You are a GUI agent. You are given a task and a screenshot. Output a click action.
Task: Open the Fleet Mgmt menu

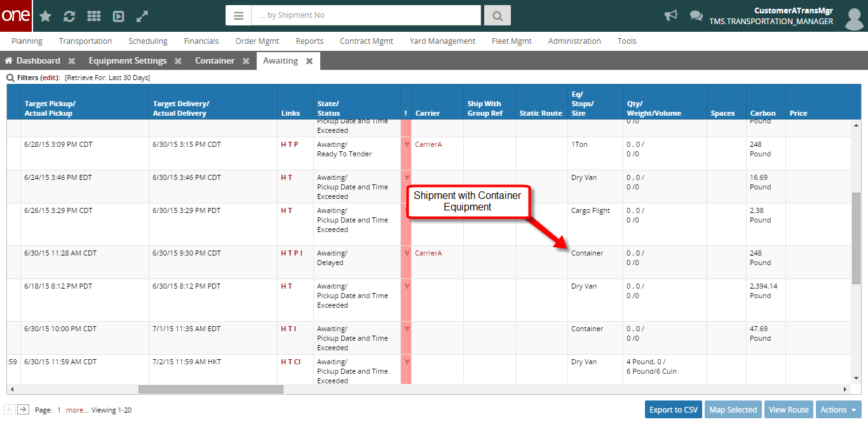click(x=512, y=41)
